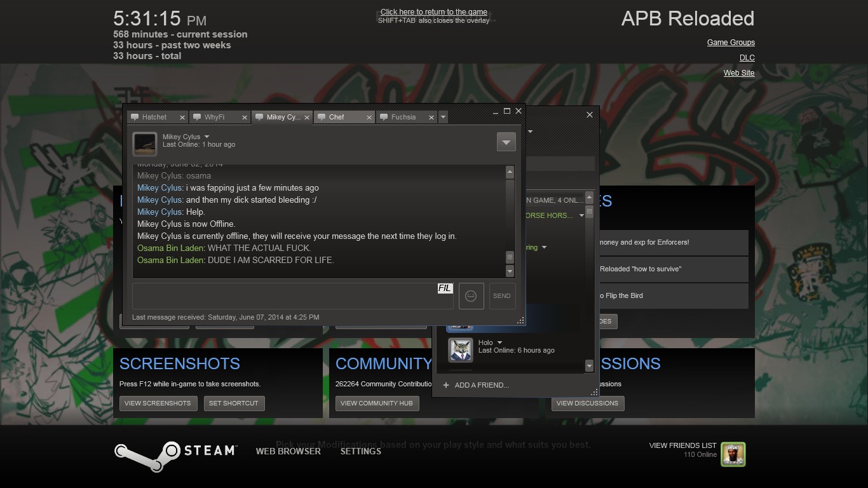Open the large chat options dropdown button
Viewport: 868px width, 488px height.
click(506, 142)
